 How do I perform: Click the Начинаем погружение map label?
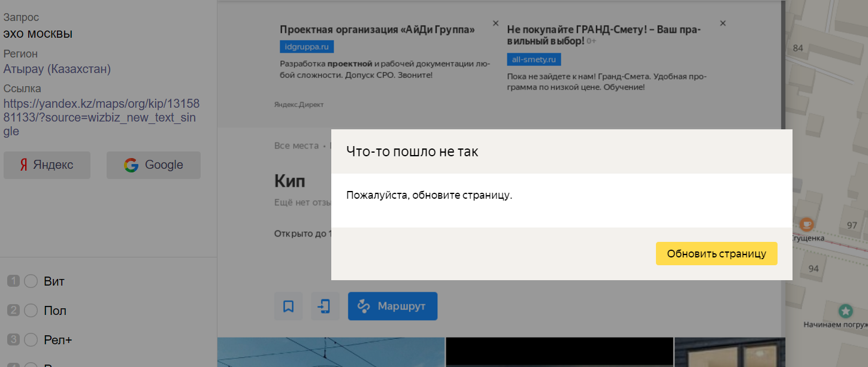[836, 325]
